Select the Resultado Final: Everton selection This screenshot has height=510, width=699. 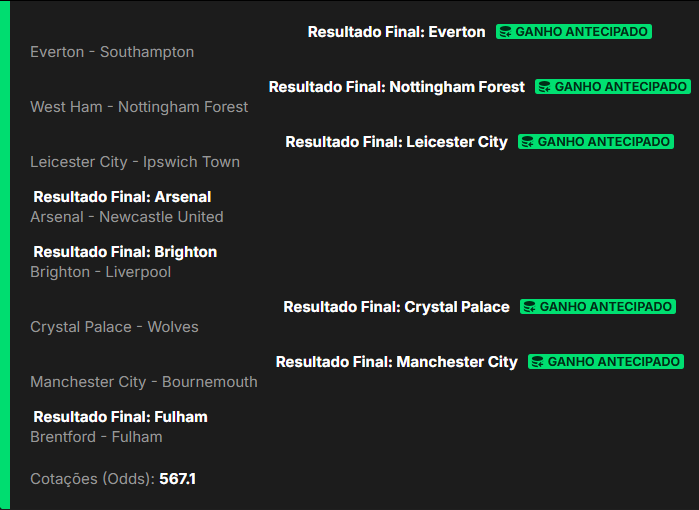pos(396,32)
